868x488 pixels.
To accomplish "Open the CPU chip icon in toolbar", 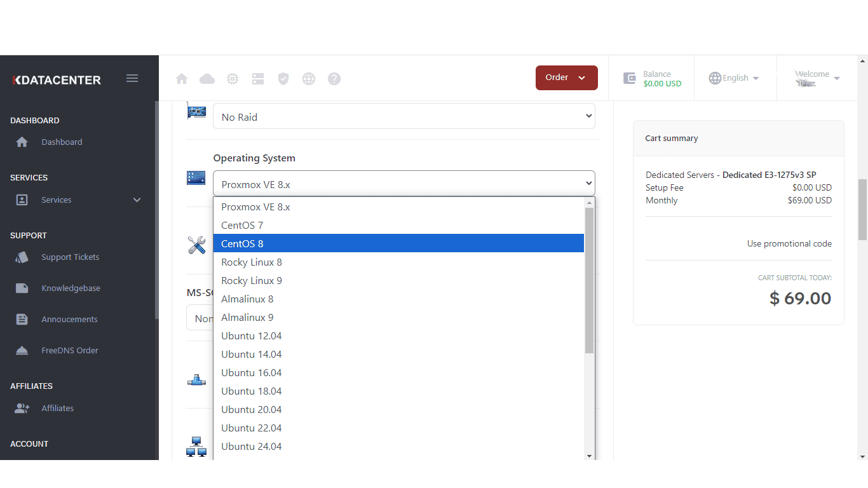I will click(233, 79).
